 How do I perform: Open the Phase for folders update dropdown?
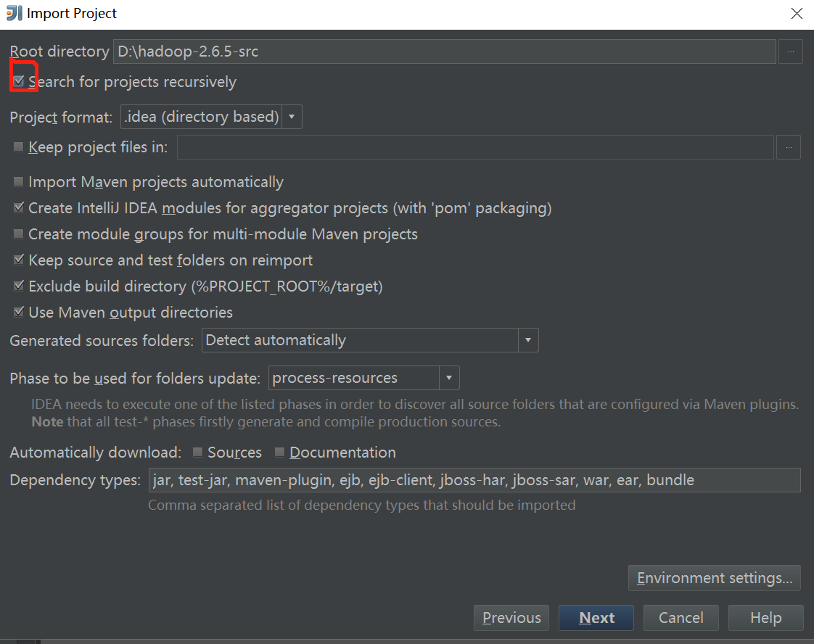click(x=449, y=377)
